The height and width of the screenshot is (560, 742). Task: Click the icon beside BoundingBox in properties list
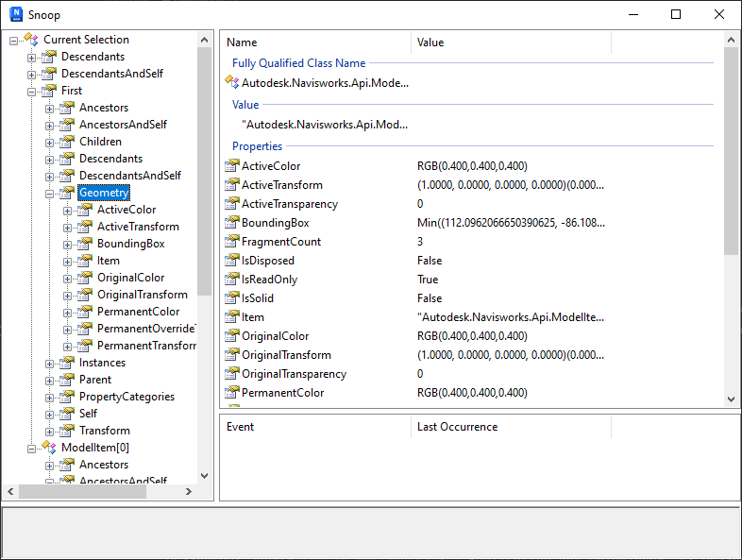pyautogui.click(x=232, y=223)
